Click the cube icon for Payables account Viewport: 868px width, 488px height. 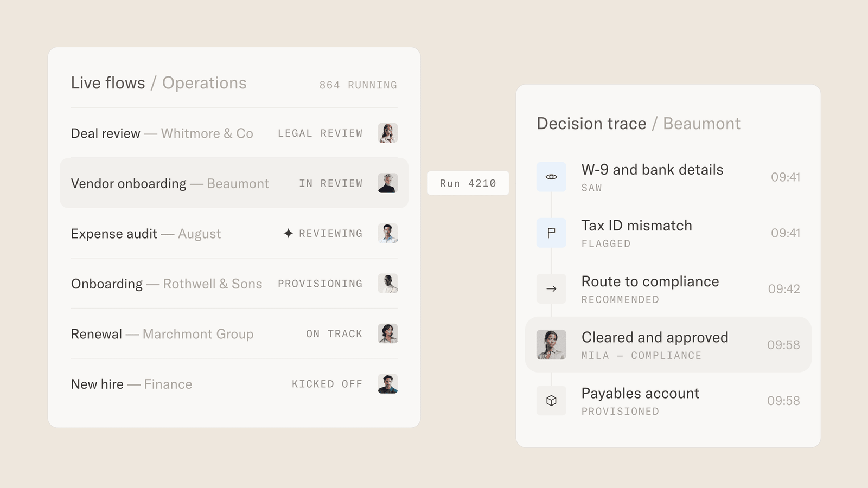click(551, 401)
